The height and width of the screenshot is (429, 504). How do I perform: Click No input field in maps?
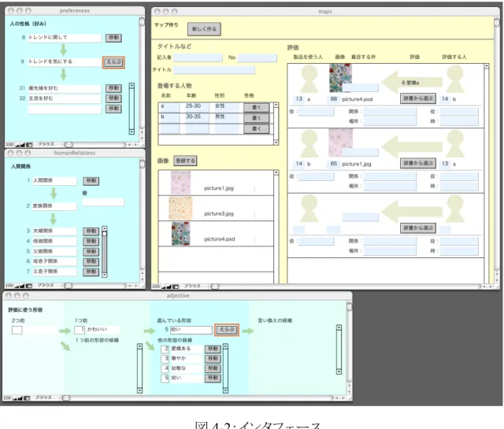pyautogui.click(x=258, y=57)
